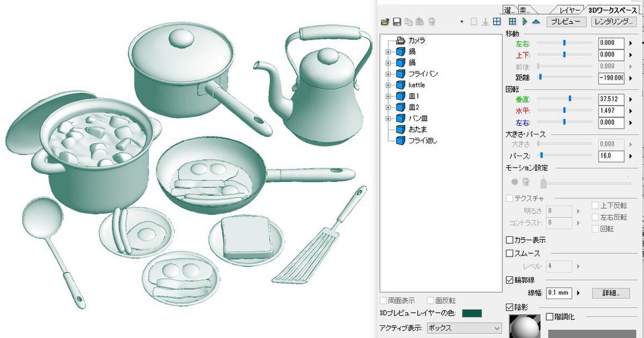Click the green nine-cell grid icon
Image resolution: width=644 pixels, height=338 pixels.
(x=513, y=22)
